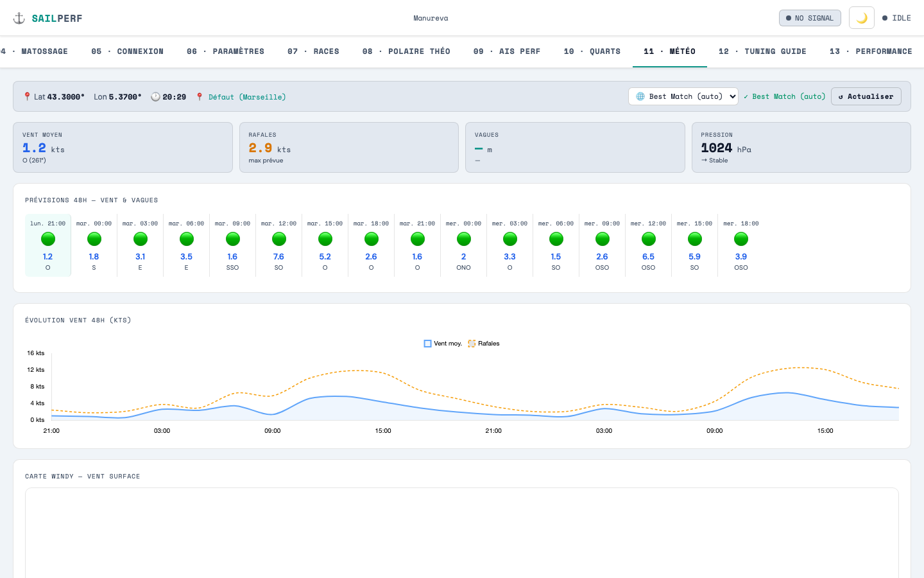Click the clock icon beside 20:29

point(155,96)
